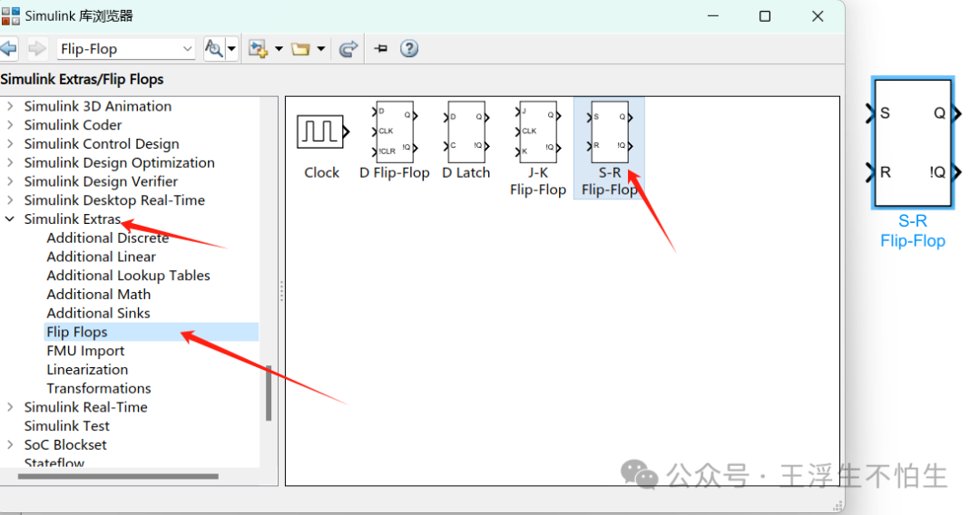Select Simulink Real-Time tree label
The image size is (980, 515).
click(85, 407)
